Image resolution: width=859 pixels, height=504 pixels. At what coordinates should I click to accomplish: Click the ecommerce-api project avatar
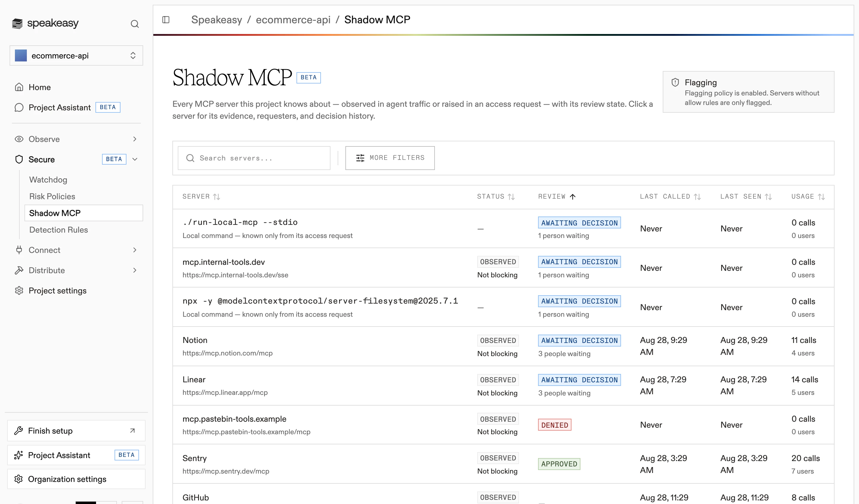(21, 55)
